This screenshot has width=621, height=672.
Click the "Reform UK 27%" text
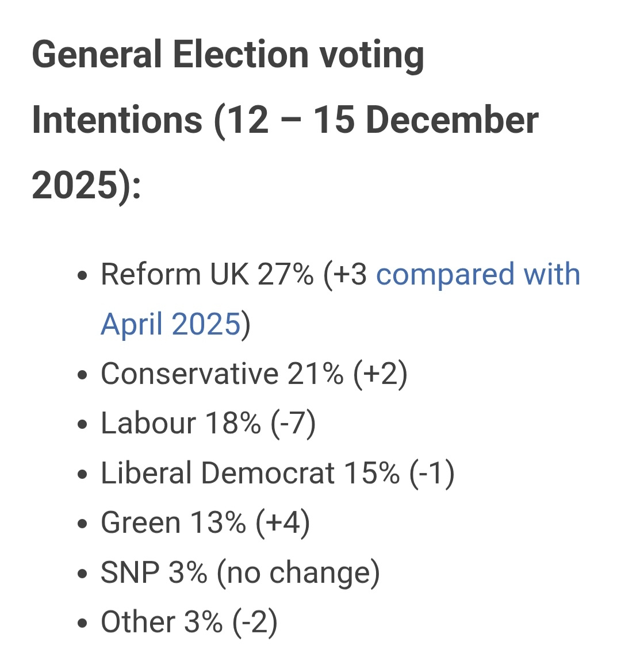(207, 274)
